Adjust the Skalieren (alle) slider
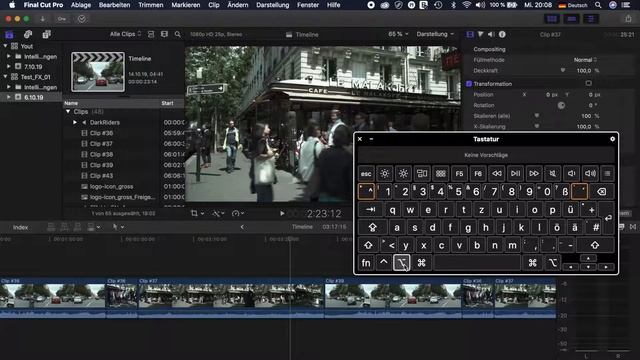The width and height of the screenshot is (640, 360). (537, 116)
